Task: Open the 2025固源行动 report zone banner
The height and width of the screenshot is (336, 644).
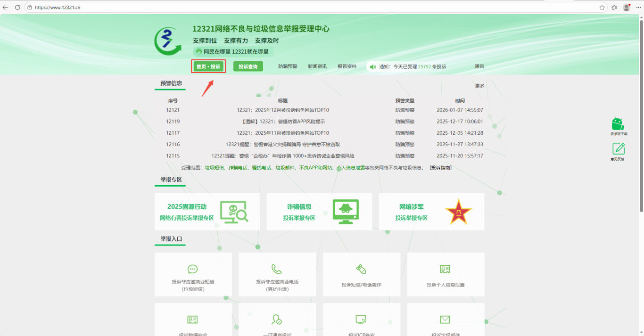Action: (207, 212)
